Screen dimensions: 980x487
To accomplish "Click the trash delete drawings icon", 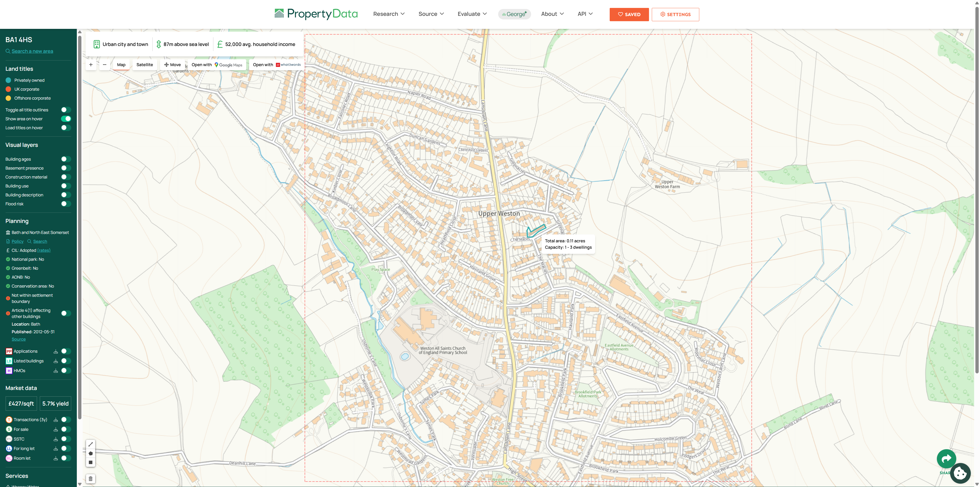I will tap(91, 479).
